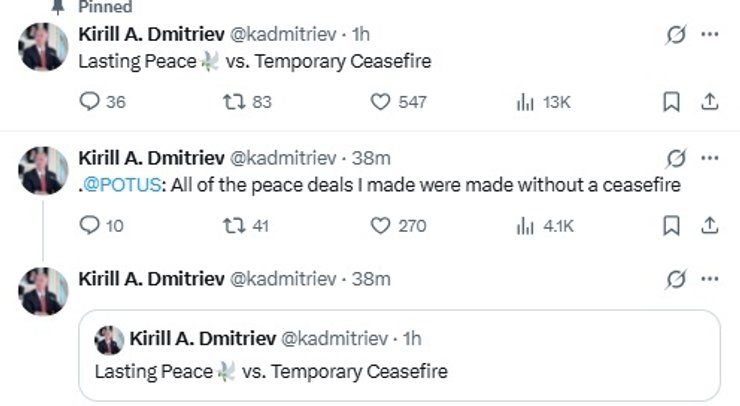This screenshot has height=406, width=740.
Task: Click the profile avatar on the pinned tweet
Action: point(44,47)
